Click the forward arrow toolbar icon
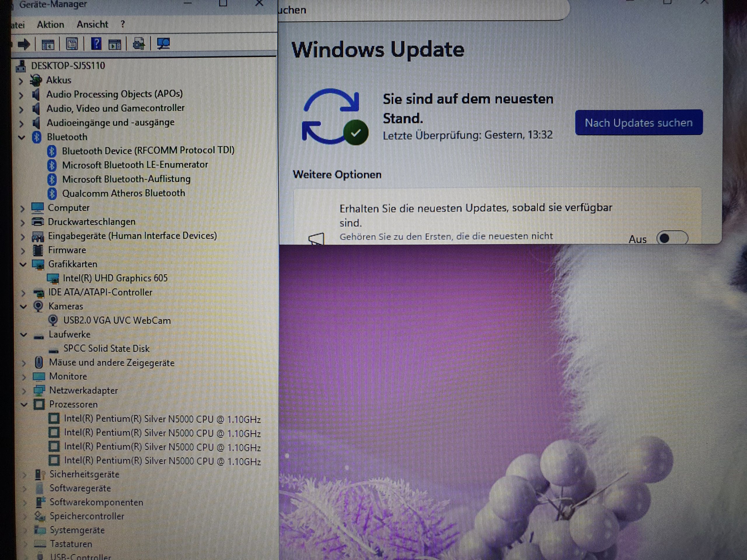 24,44
